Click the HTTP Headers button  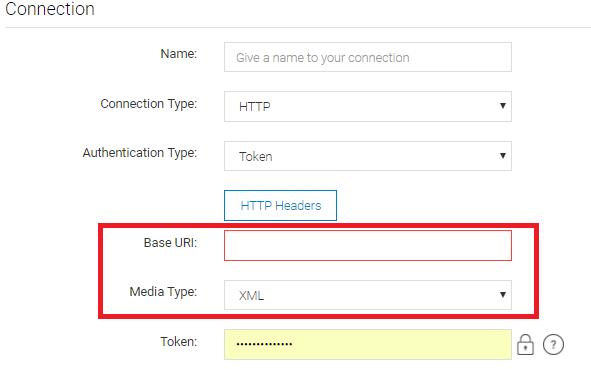point(280,205)
